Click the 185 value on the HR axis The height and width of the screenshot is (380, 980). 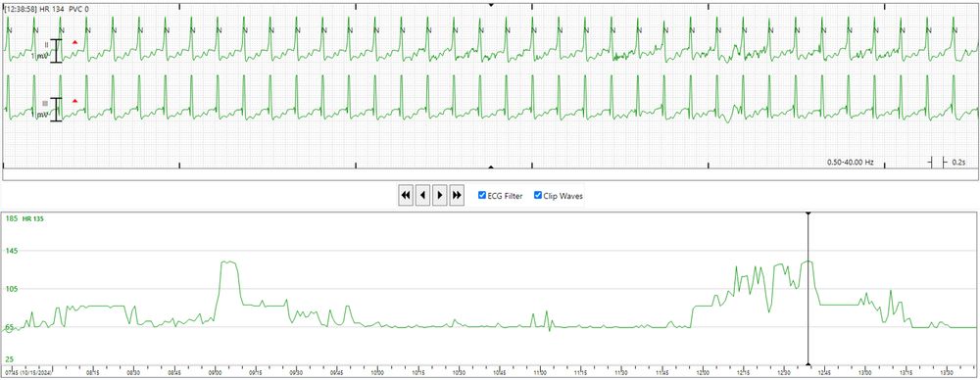coord(11,218)
